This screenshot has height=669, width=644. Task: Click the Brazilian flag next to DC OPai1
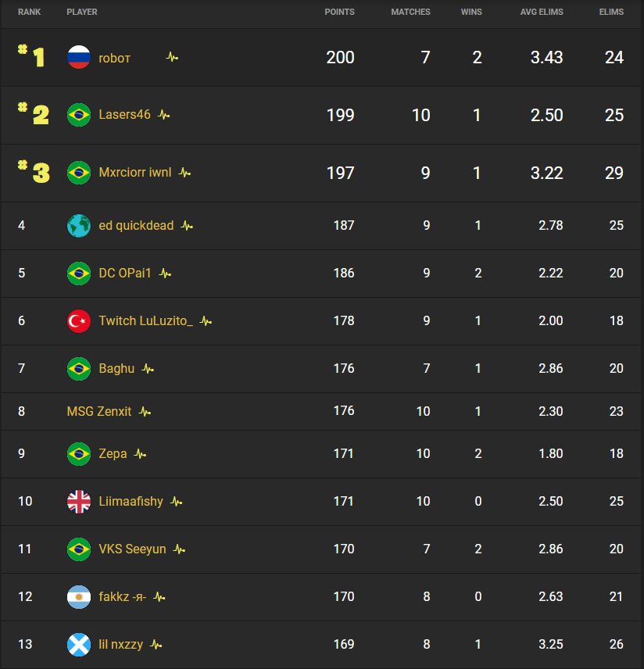(78, 274)
